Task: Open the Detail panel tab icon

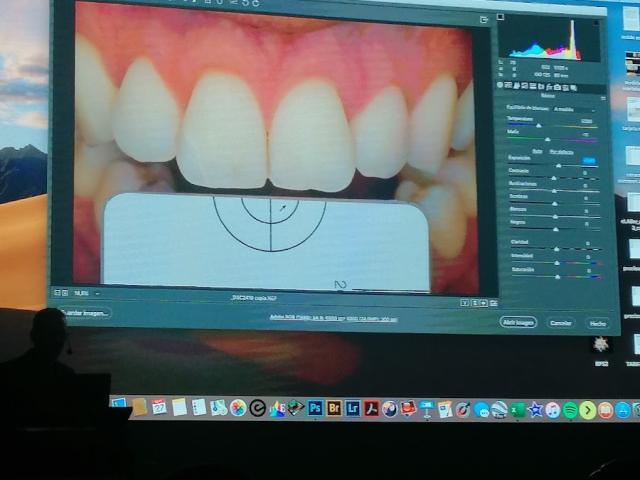Action: tap(516, 86)
